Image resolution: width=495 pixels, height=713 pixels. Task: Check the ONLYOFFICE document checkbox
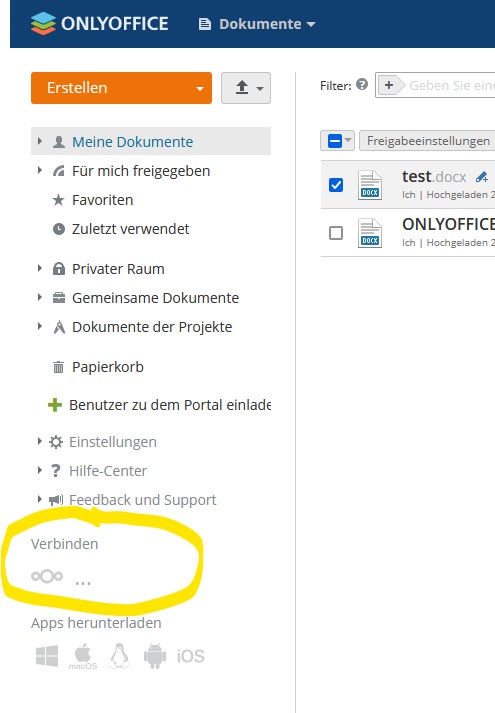coord(336,233)
